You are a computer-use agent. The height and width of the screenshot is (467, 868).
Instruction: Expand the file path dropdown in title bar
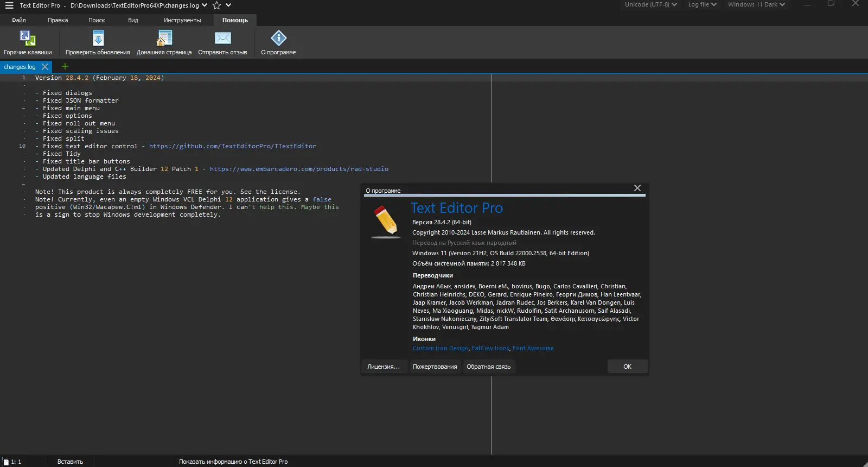pos(205,5)
